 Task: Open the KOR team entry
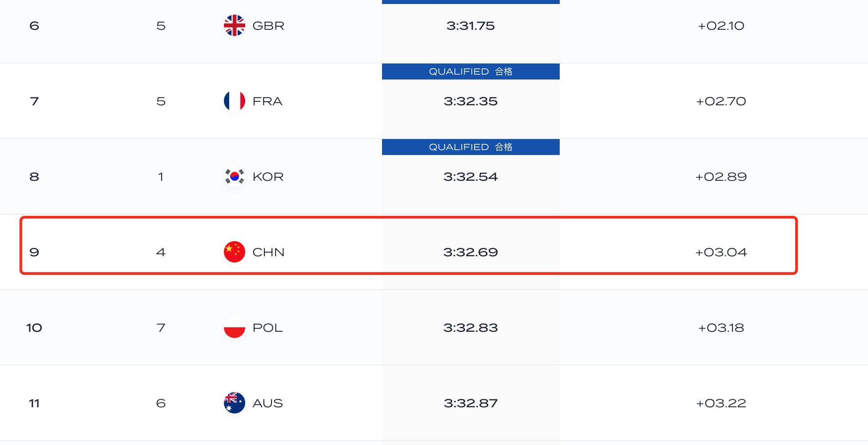pos(267,177)
